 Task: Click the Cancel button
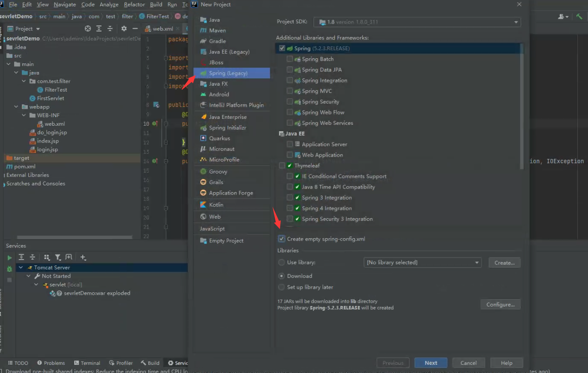(468, 363)
